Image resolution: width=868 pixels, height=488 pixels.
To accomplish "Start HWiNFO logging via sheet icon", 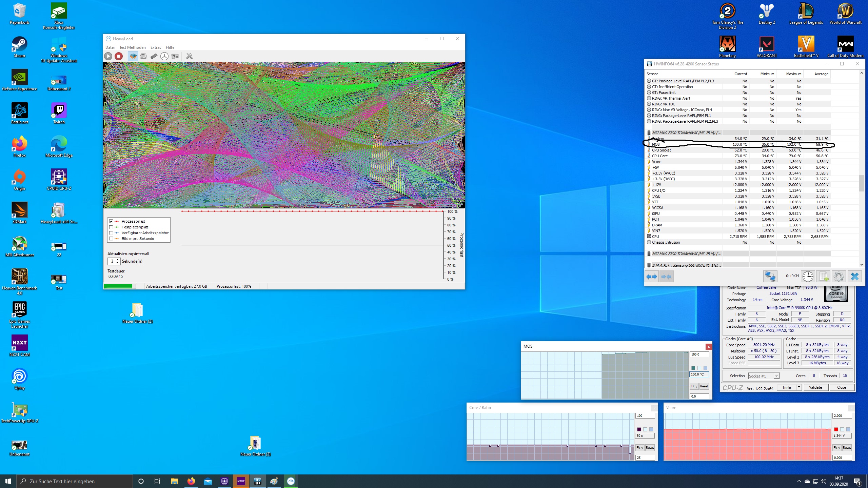I will (x=823, y=277).
